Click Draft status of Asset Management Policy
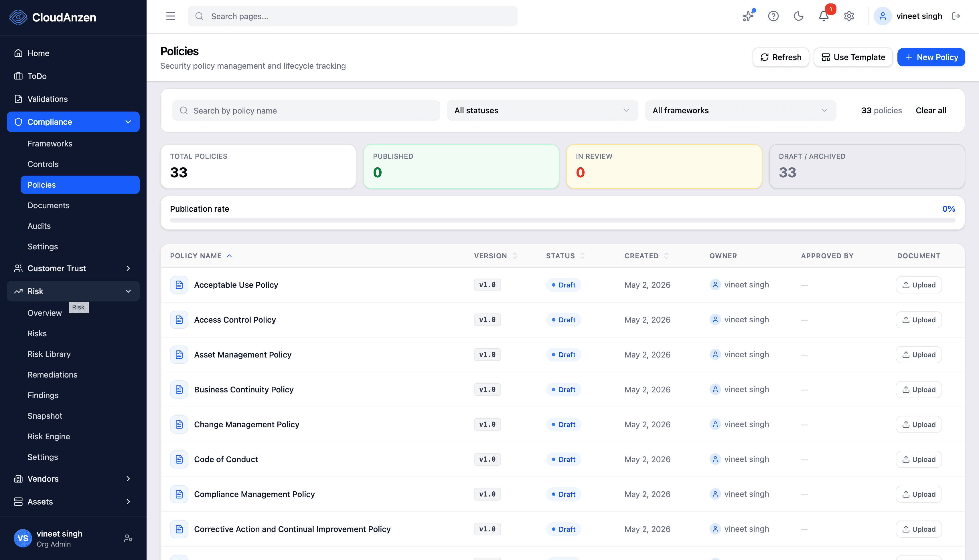979x560 pixels. coord(563,355)
